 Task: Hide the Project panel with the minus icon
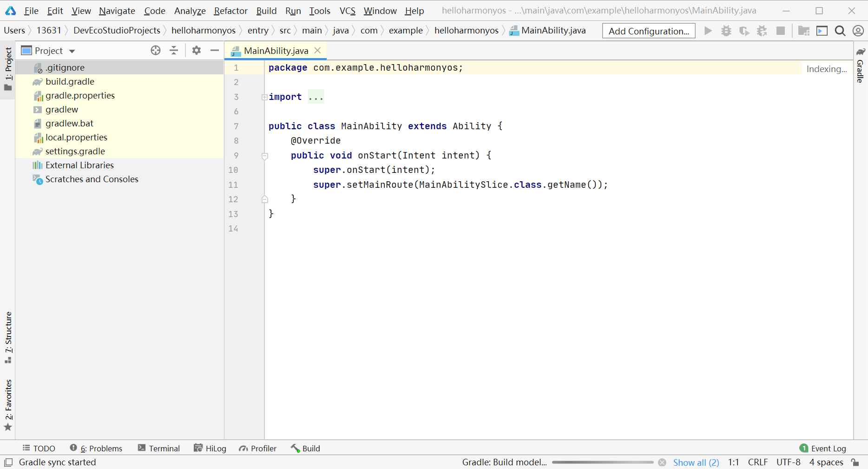214,51
